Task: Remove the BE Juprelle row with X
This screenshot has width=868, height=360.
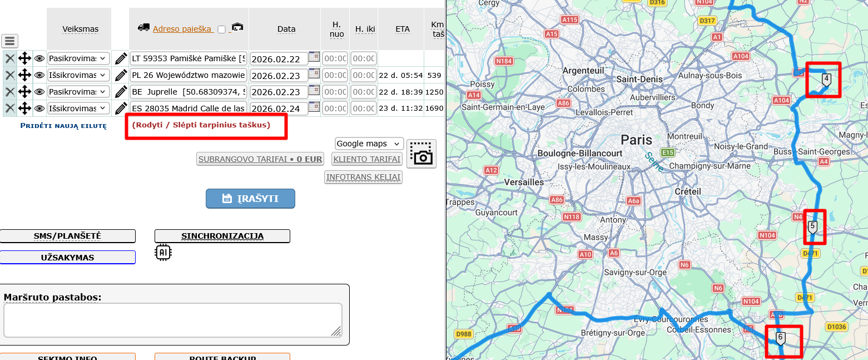Action: coord(10,91)
